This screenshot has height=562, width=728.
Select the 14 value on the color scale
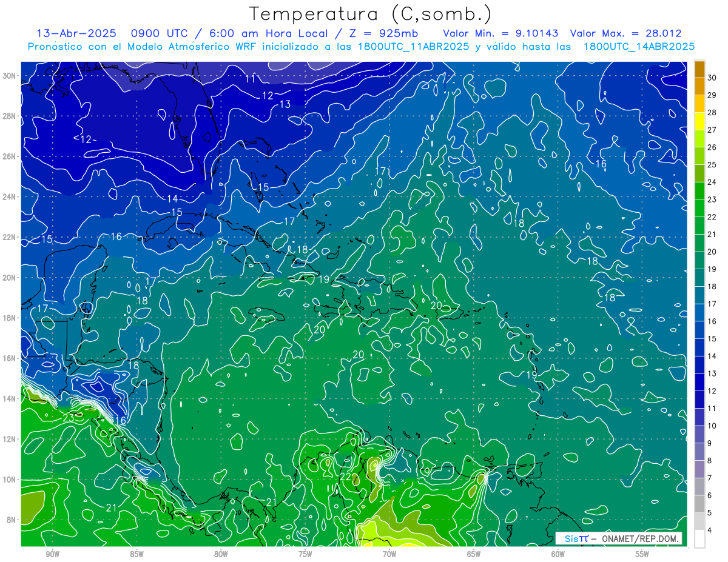(712, 356)
